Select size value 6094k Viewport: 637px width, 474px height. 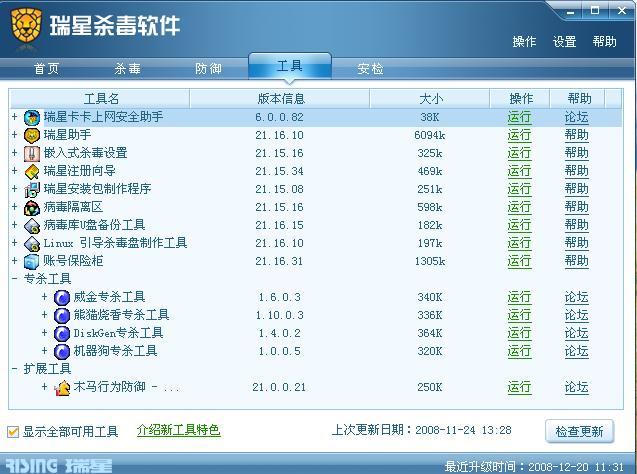[430, 135]
